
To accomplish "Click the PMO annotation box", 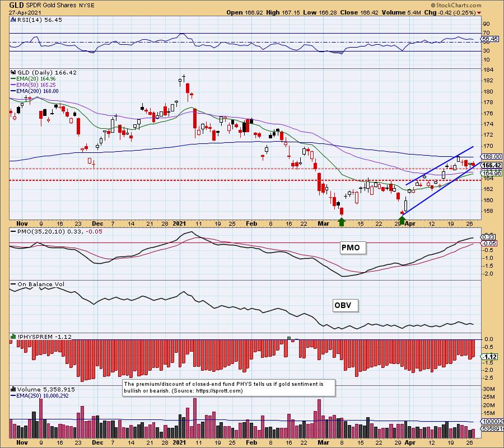I will click(x=353, y=248).
